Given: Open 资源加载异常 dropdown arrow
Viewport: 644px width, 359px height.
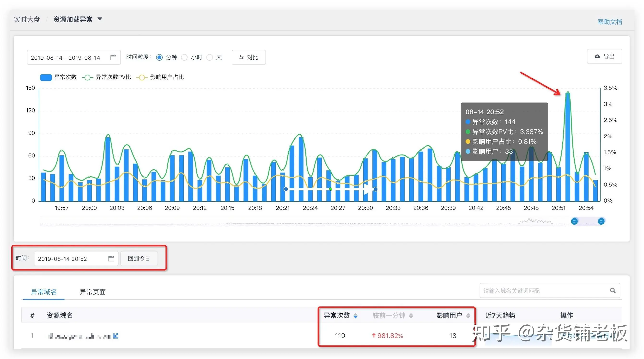Looking at the screenshot, I should [100, 19].
